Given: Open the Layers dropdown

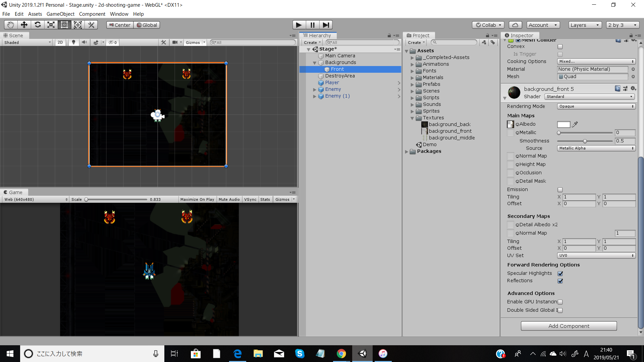Looking at the screenshot, I should [585, 25].
